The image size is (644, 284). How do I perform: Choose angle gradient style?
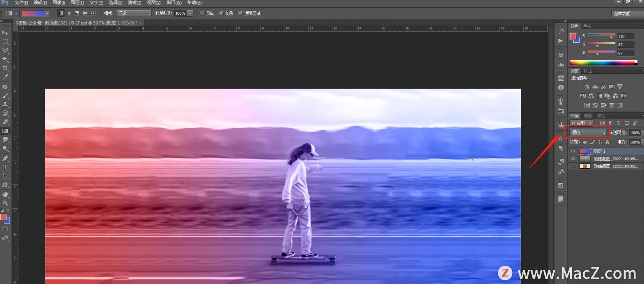tap(77, 13)
